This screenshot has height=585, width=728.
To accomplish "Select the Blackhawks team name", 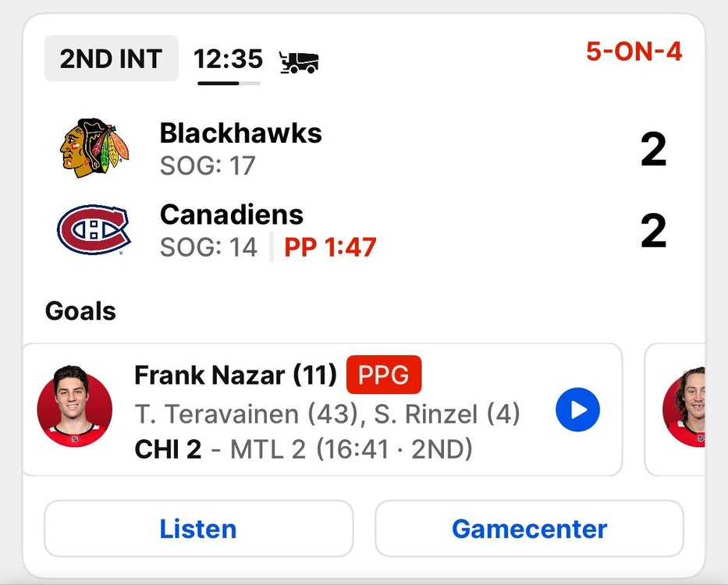I will point(240,133).
